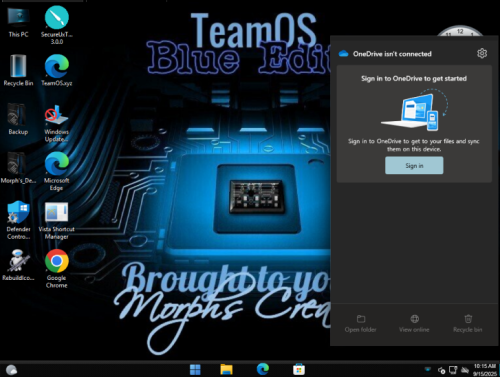The height and width of the screenshot is (377, 500).
Task: Select Windows Update blocker icon
Action: 57,123
